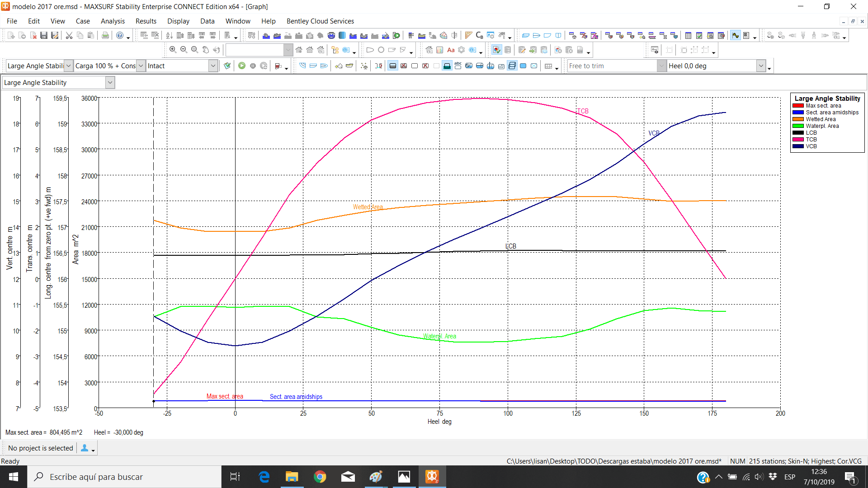The width and height of the screenshot is (868, 488).
Task: Open the graph type 'Large Angle Stability' dropdown
Action: pyautogui.click(x=110, y=83)
